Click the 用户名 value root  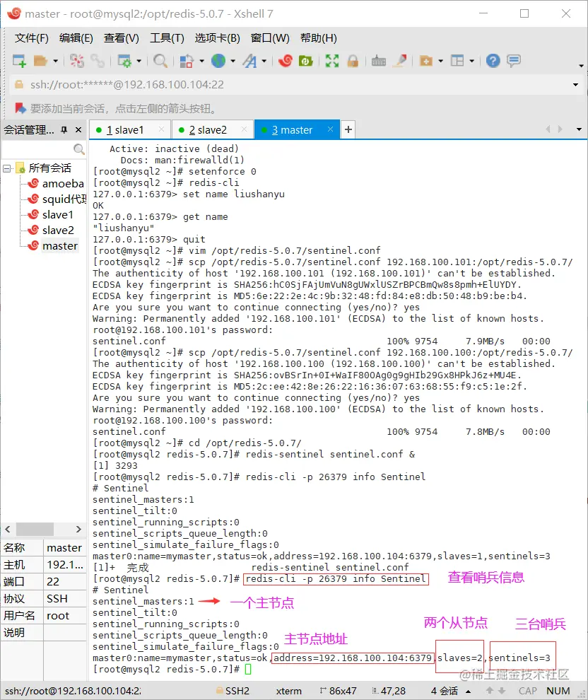(x=65, y=616)
